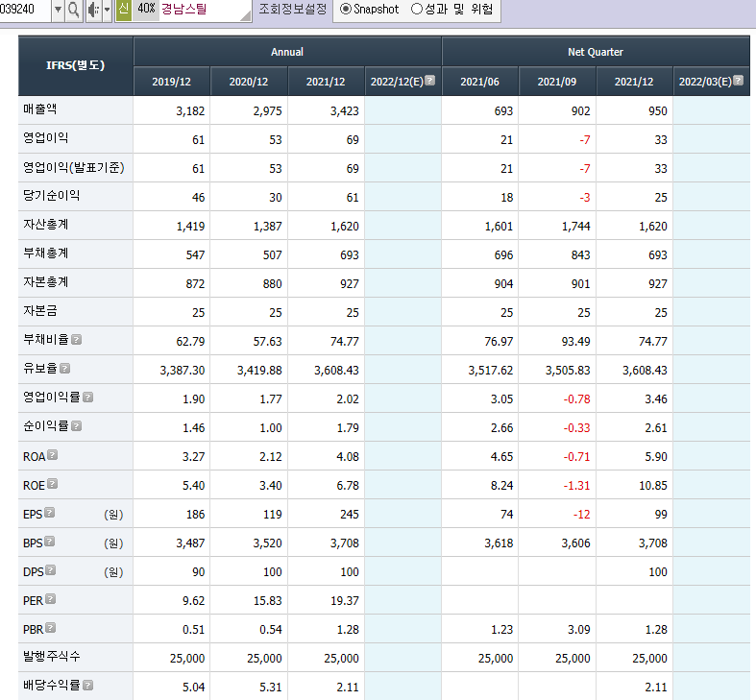756x700 pixels.
Task: Click the 3,423 revenue value for 2021/12
Action: [x=345, y=111]
